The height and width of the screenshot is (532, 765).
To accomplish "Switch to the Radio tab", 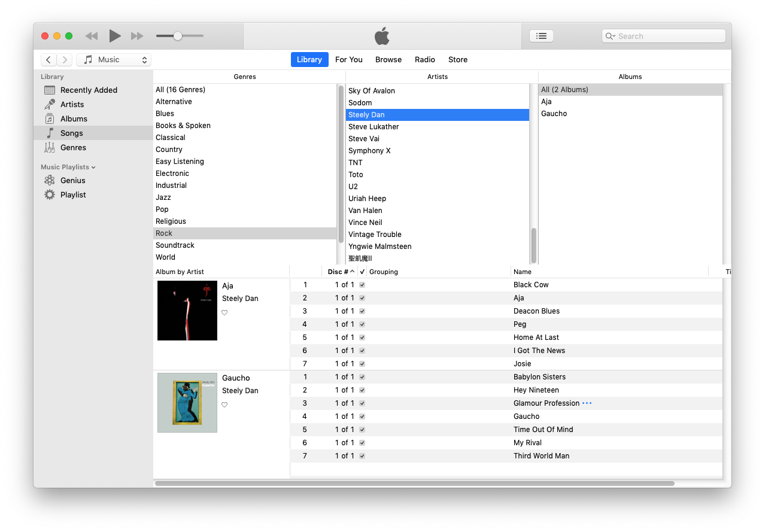I will (x=425, y=60).
